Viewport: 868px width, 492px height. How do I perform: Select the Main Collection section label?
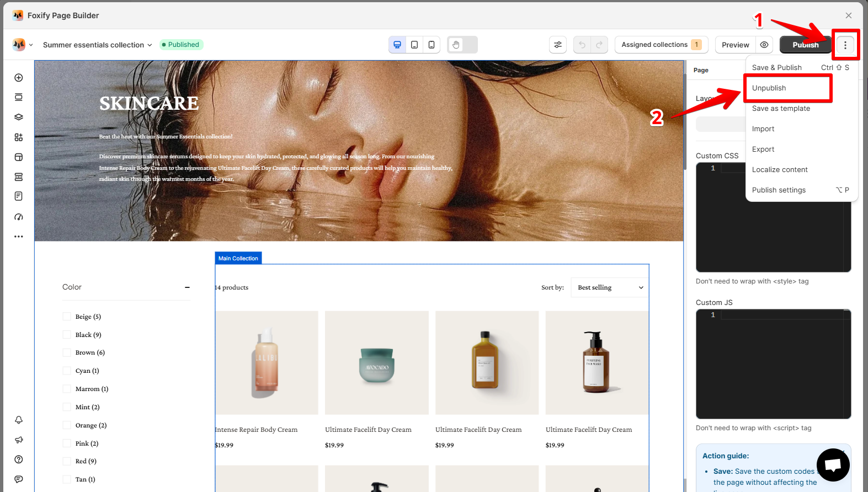tap(238, 258)
